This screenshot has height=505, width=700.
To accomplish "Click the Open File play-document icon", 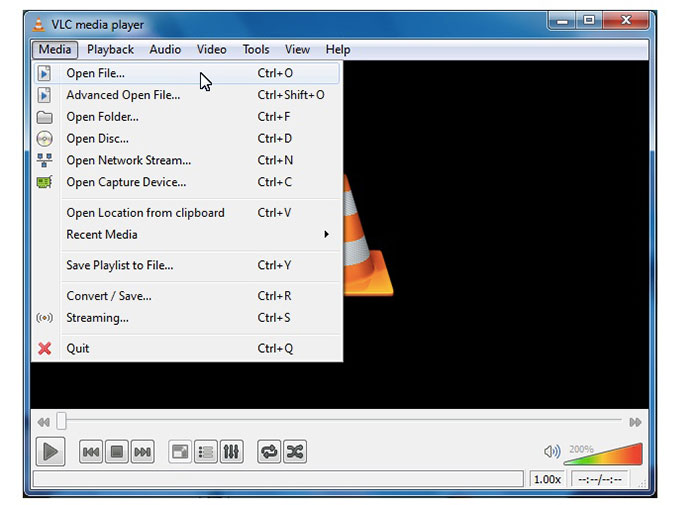I will tap(44, 73).
